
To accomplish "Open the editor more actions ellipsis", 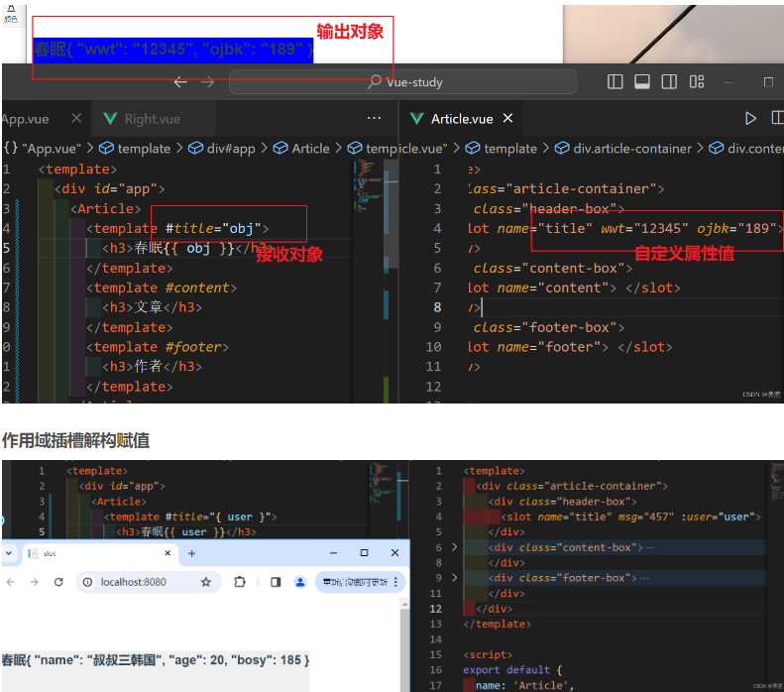I will (x=374, y=118).
